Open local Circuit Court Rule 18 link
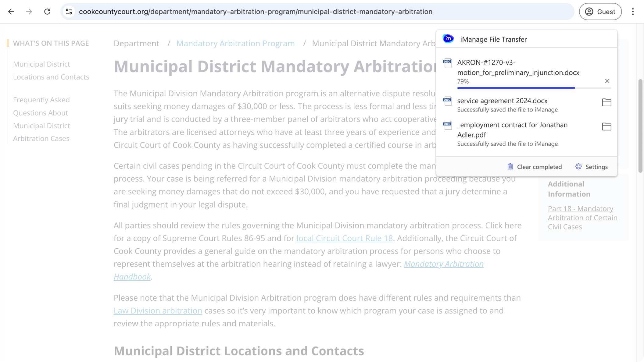 point(344,238)
